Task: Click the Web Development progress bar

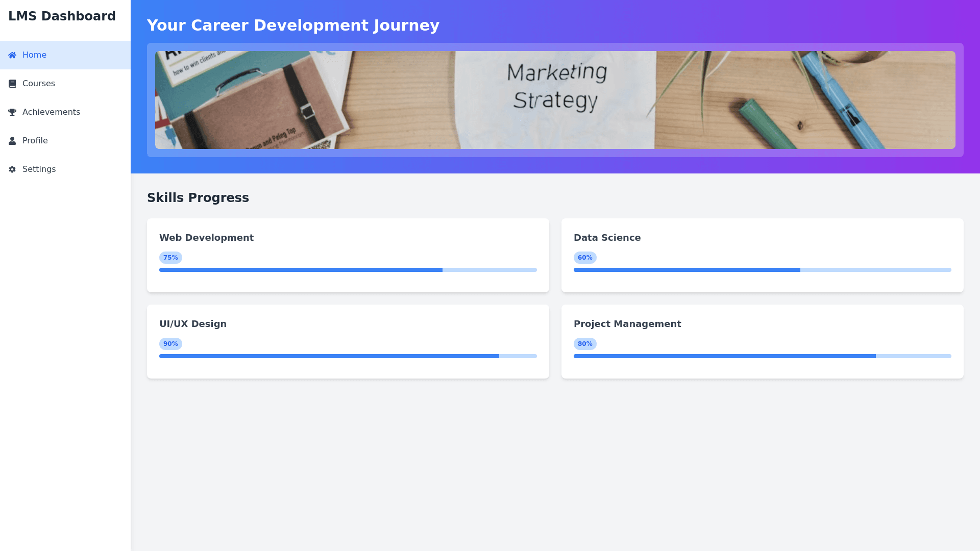Action: (x=348, y=270)
